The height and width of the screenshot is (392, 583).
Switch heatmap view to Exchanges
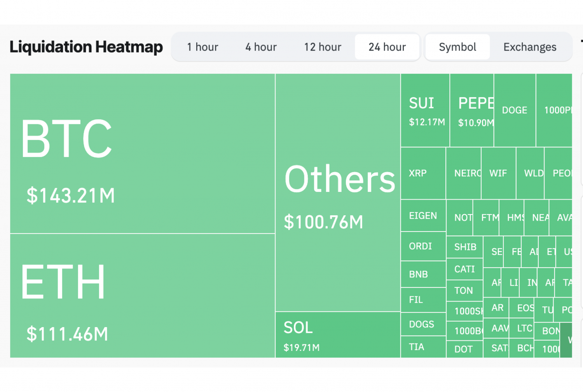pyautogui.click(x=530, y=47)
